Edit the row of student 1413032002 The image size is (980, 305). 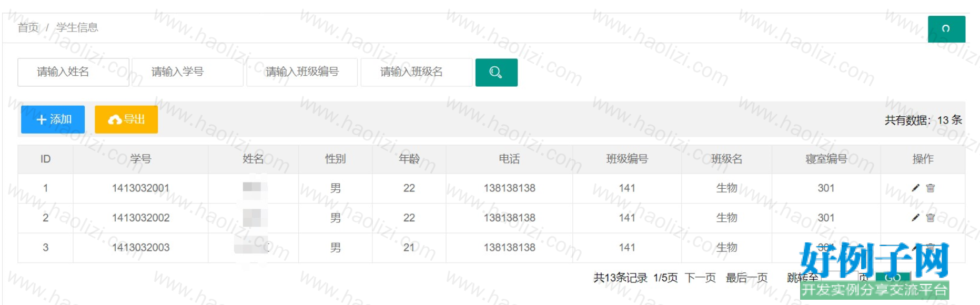coord(915,218)
